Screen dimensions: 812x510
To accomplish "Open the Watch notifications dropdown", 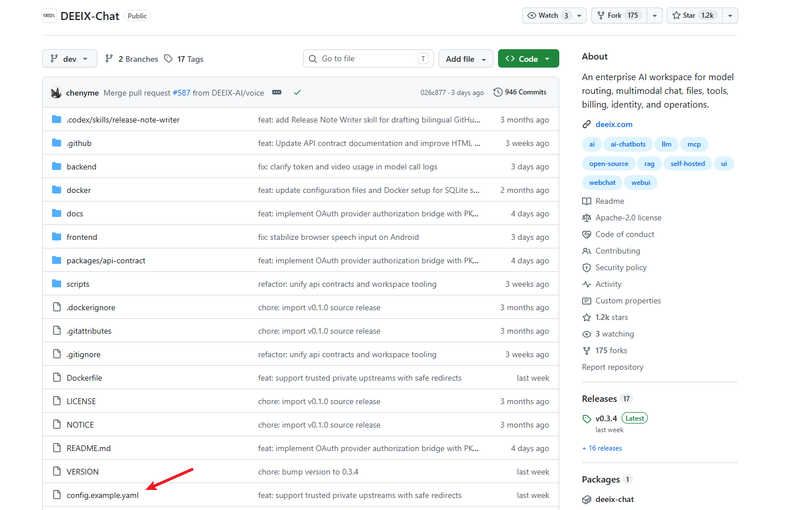I will pos(555,15).
